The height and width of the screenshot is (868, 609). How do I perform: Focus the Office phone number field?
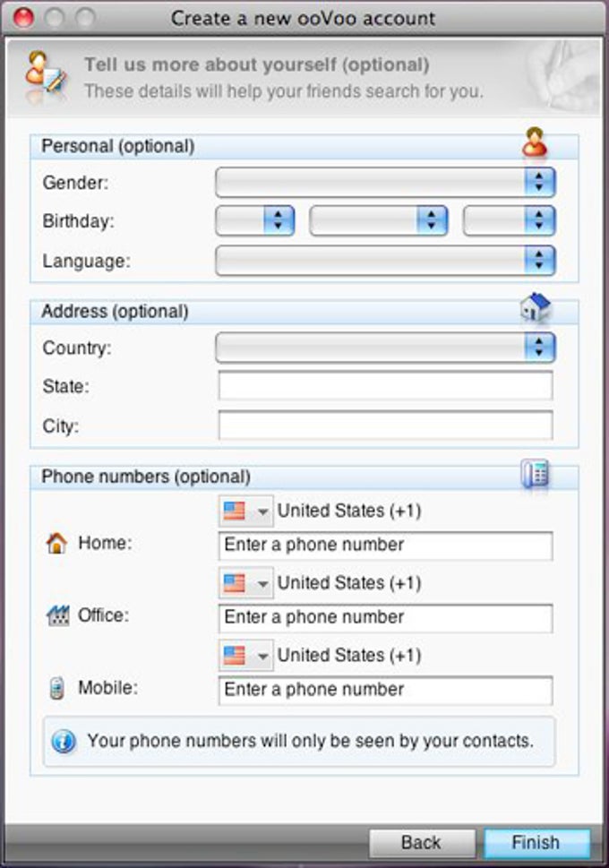pos(385,618)
